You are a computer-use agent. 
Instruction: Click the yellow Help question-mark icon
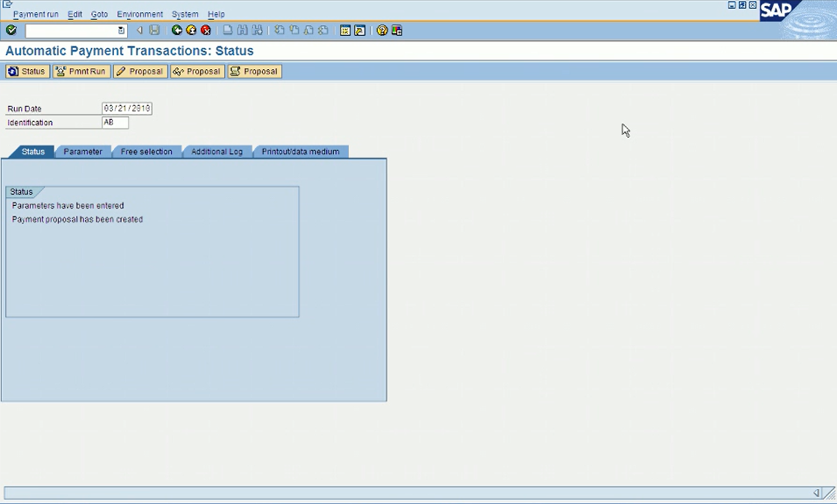coord(382,31)
